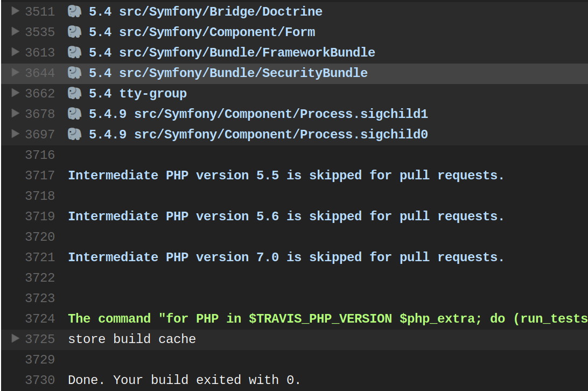Click elephant icon on Process.sigchild0 line
This screenshot has width=588, height=391.
[74, 134]
